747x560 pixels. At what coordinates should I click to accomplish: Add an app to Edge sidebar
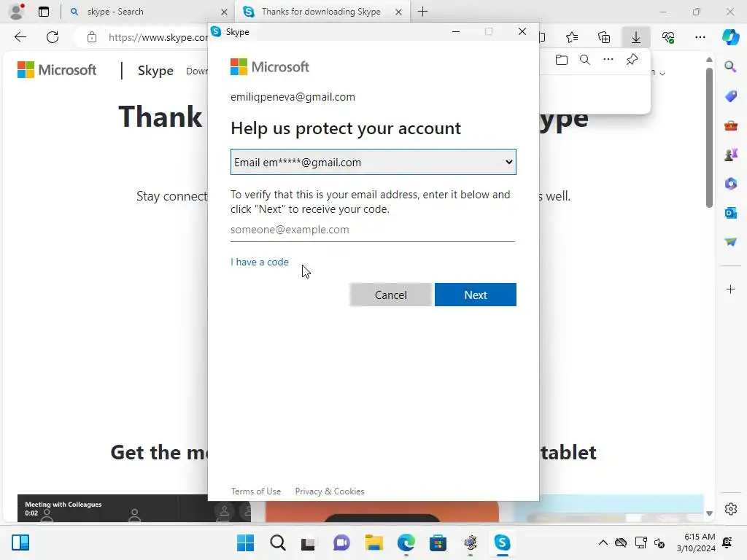coord(730,289)
